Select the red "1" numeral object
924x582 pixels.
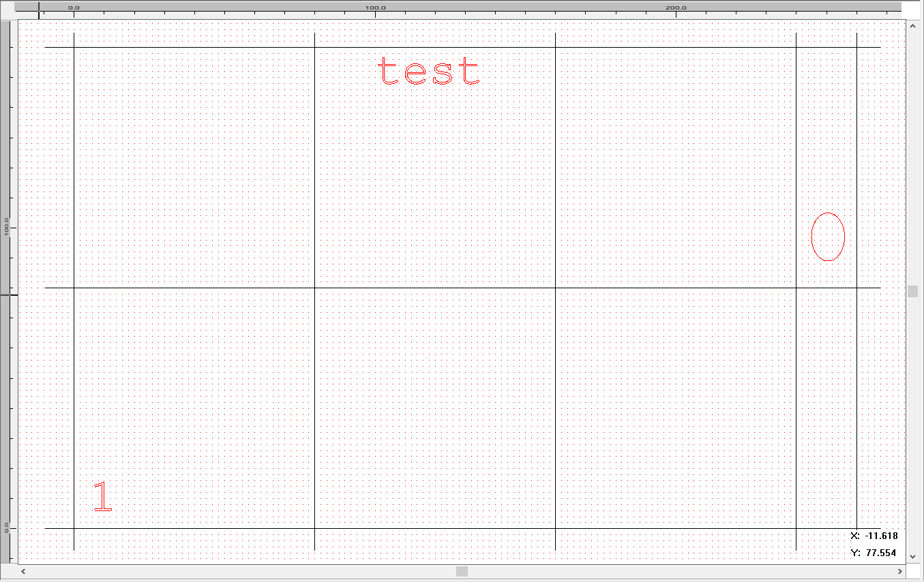(103, 496)
